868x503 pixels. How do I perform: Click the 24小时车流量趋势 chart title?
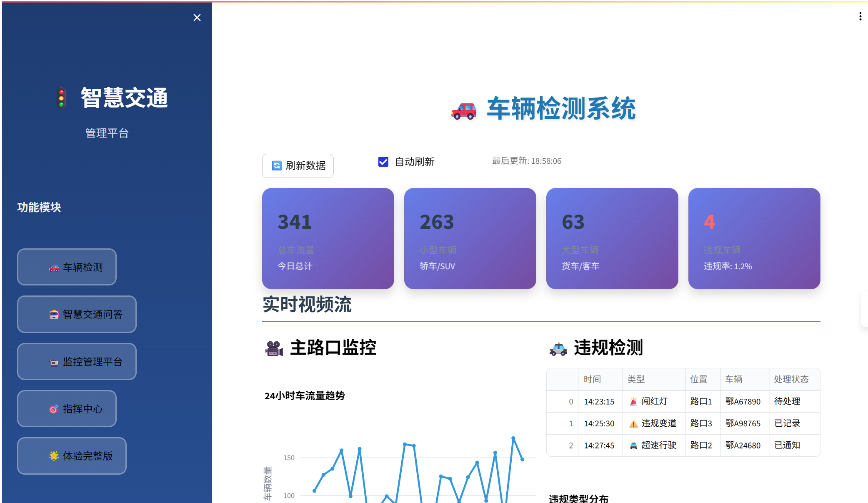(305, 395)
